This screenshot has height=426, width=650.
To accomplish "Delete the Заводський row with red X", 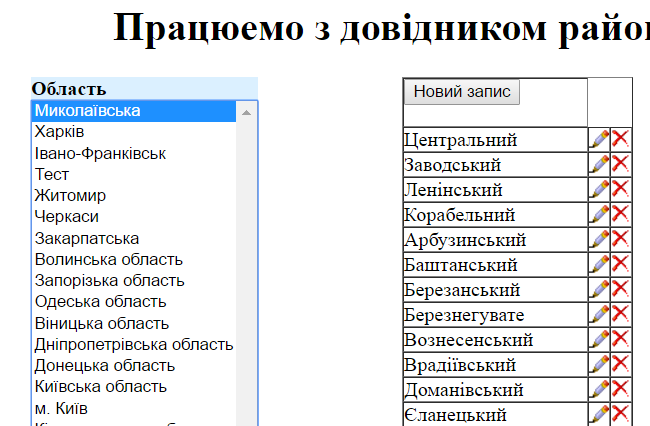I will coord(620,164).
